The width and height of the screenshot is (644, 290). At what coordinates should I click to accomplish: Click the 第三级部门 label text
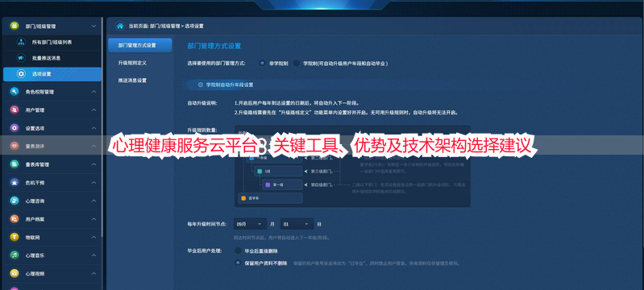coord(322,171)
